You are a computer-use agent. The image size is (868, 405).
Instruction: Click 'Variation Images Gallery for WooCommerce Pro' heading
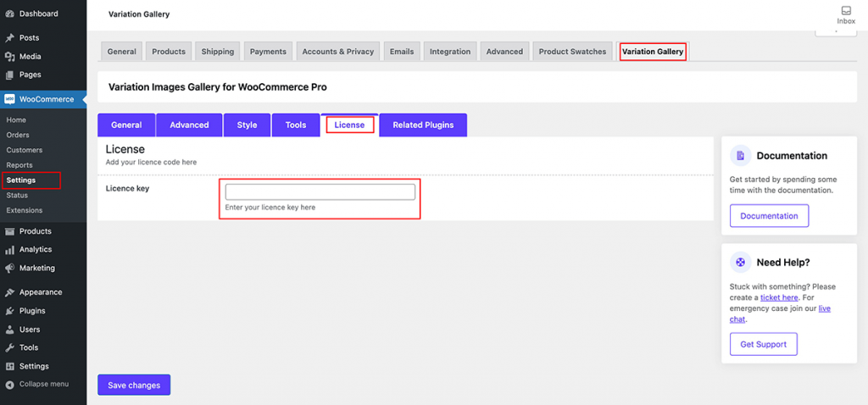pyautogui.click(x=218, y=87)
